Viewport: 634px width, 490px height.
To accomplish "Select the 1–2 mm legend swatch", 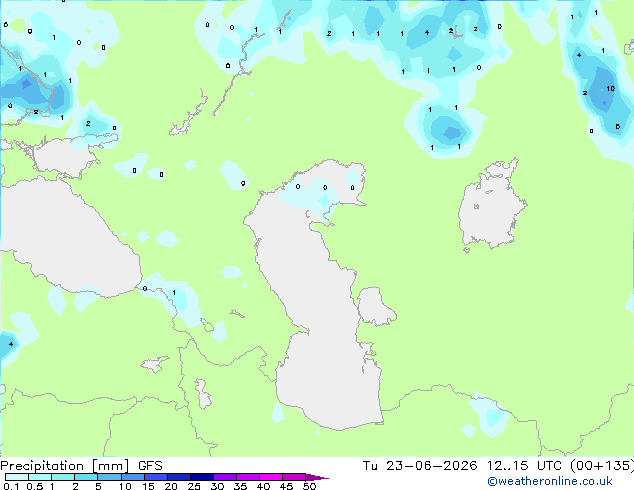I will click(63, 477).
